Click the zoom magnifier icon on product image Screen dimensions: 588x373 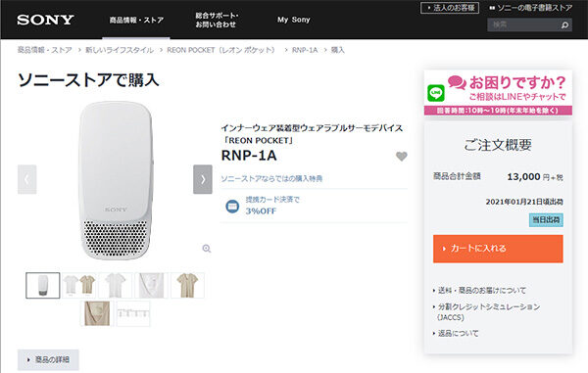click(x=207, y=249)
